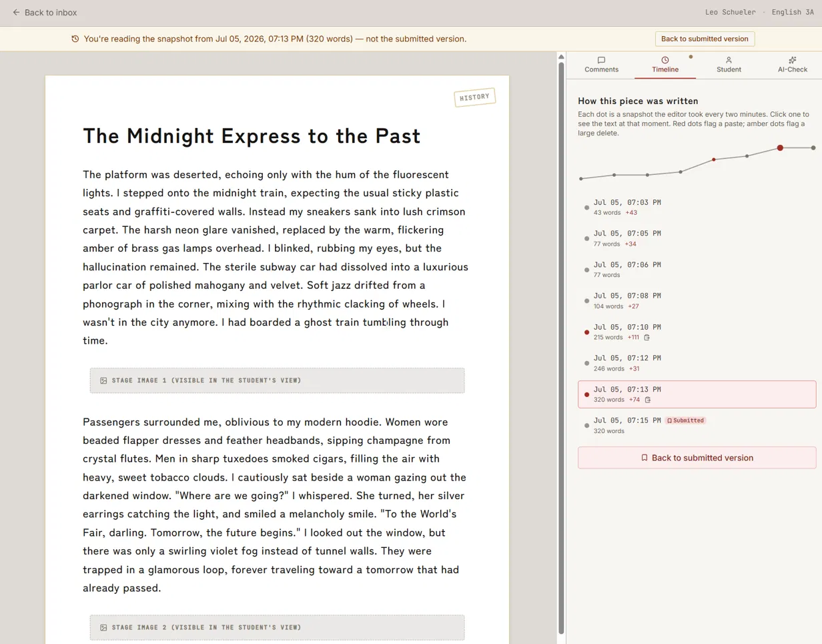
Task: Switch to the Timeline tab
Action: [665, 65]
